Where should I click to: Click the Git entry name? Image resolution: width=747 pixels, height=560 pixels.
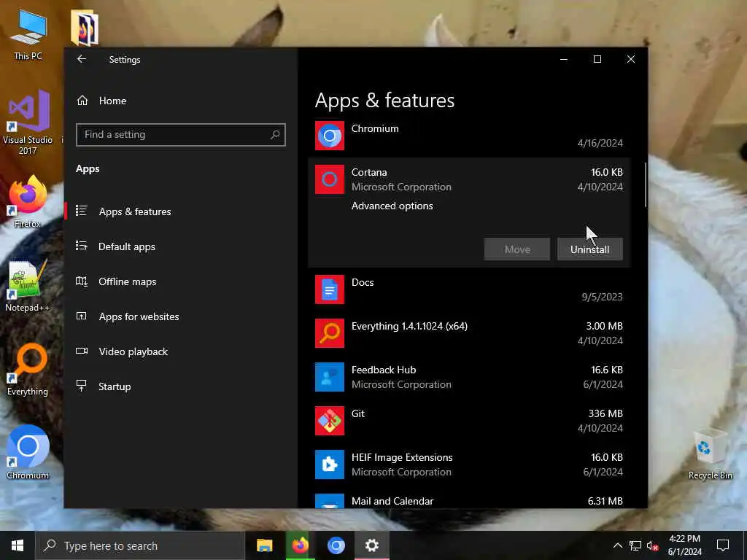pyautogui.click(x=357, y=414)
